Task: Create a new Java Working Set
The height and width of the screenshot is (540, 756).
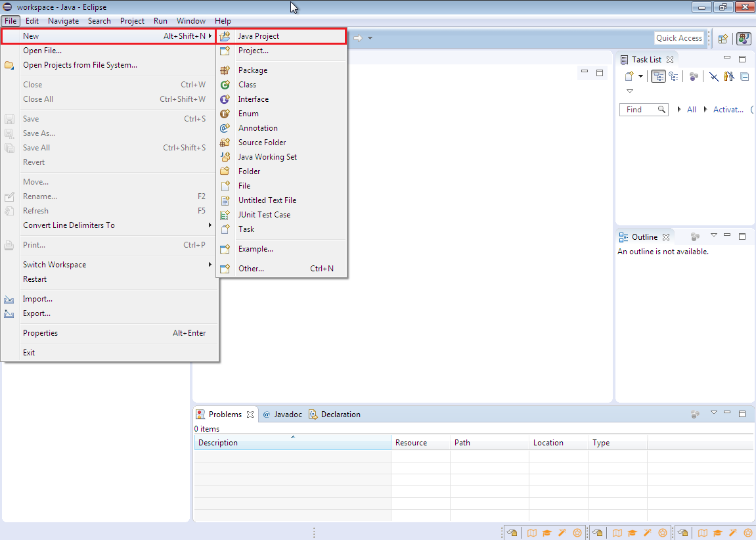Action: tap(282, 157)
